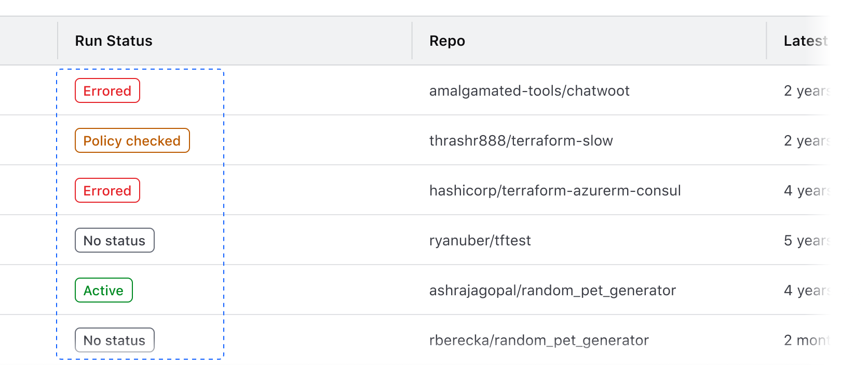
Task: Click Errored badge for terraform-azurerm-consul row
Action: 107,191
